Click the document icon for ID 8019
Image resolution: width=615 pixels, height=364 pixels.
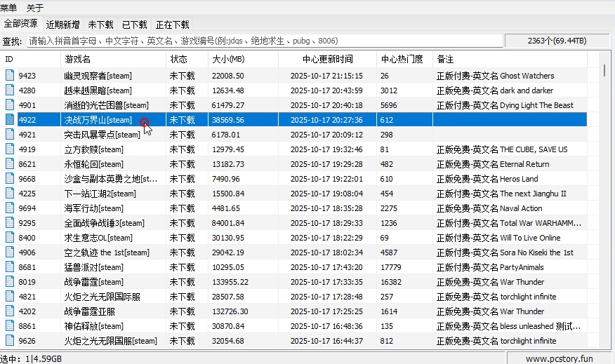pyautogui.click(x=10, y=282)
